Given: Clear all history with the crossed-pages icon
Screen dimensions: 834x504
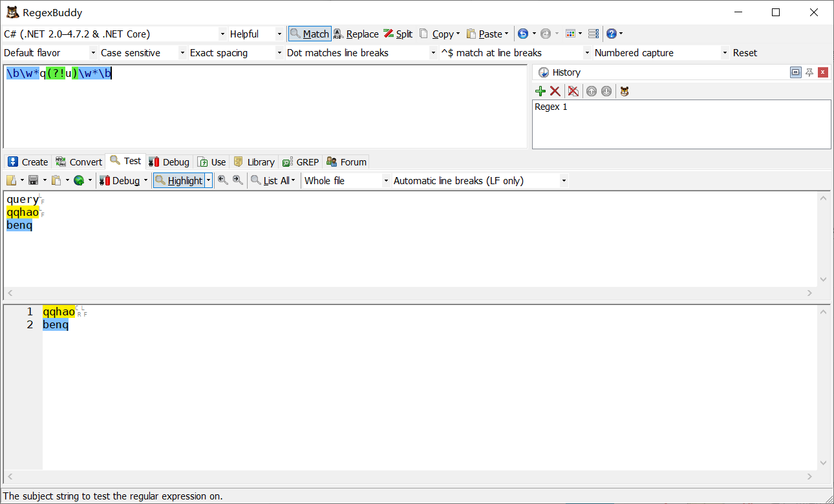Looking at the screenshot, I should pyautogui.click(x=573, y=91).
